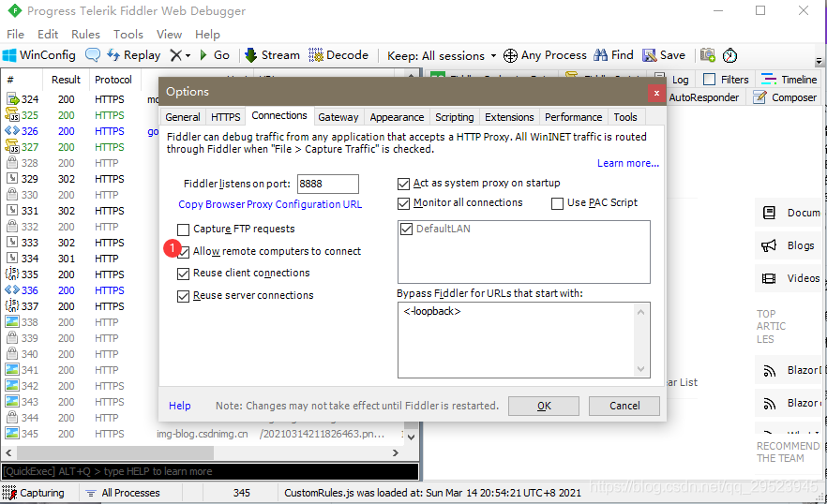Screen dimensions: 827x504
Task: Open the Remove X dropdown arrow
Action: pyautogui.click(x=188, y=55)
